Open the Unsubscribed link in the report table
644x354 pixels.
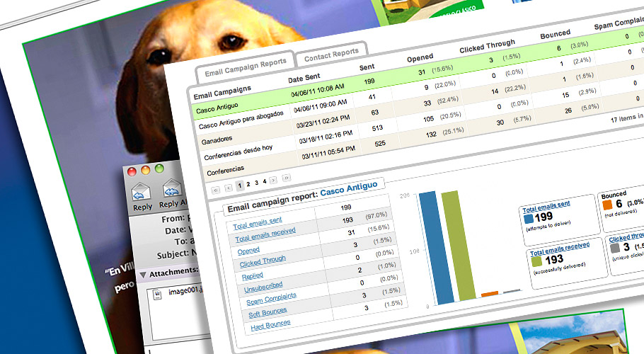[x=263, y=287]
